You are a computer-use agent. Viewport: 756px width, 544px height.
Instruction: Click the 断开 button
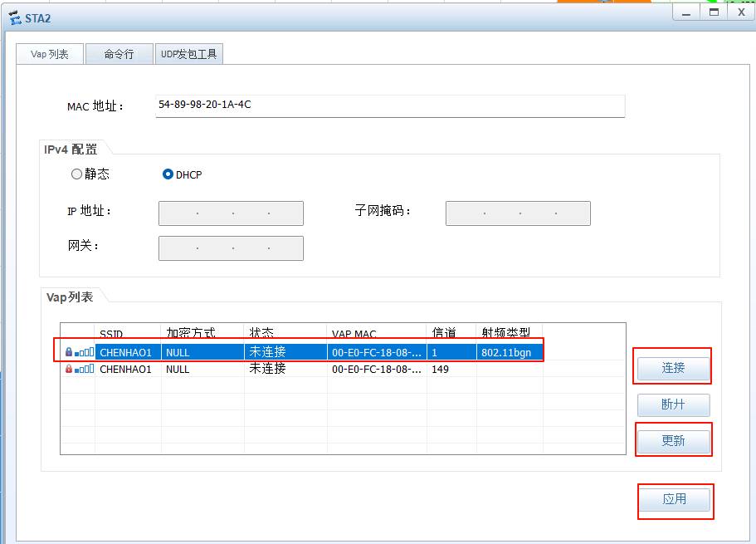coord(674,404)
